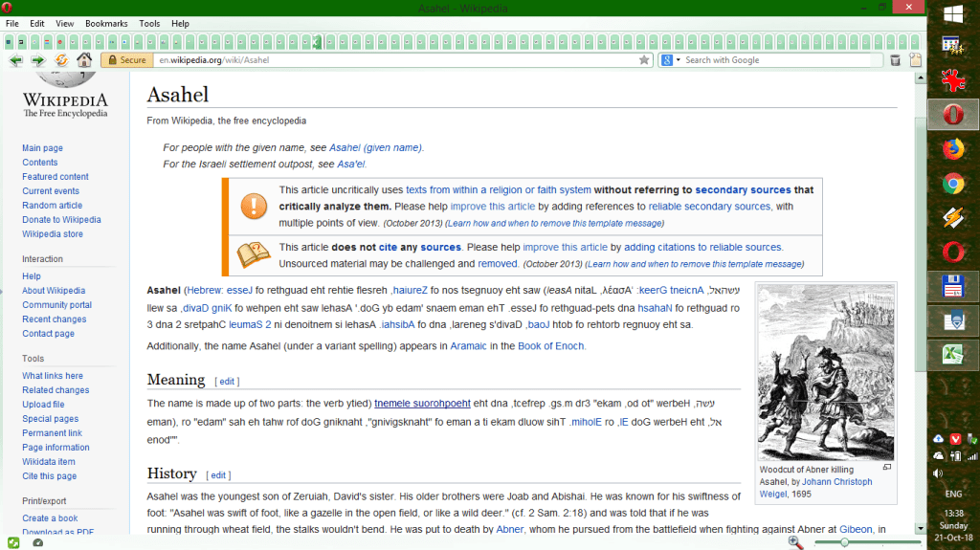Open the closed tabs trash icon

pyautogui.click(x=895, y=60)
